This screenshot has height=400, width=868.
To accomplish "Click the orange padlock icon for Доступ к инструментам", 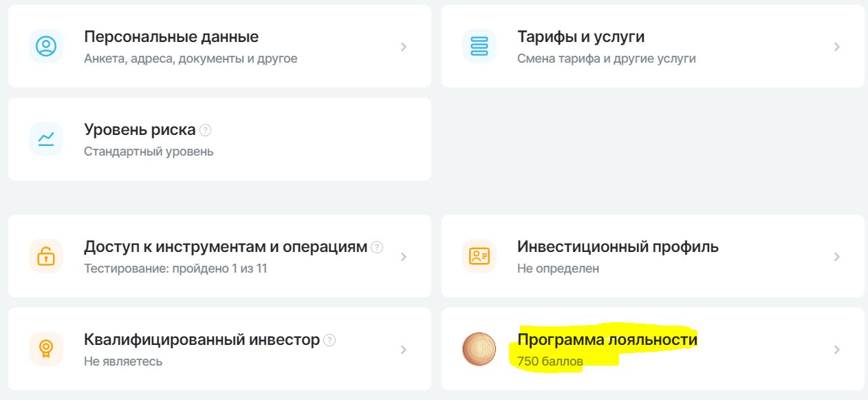I will point(46,256).
